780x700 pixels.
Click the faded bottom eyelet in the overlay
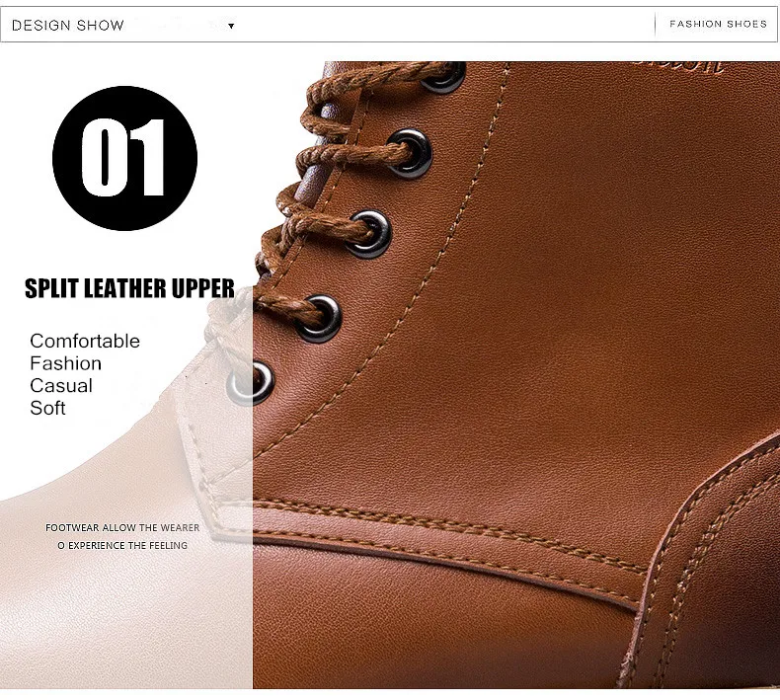point(250,383)
